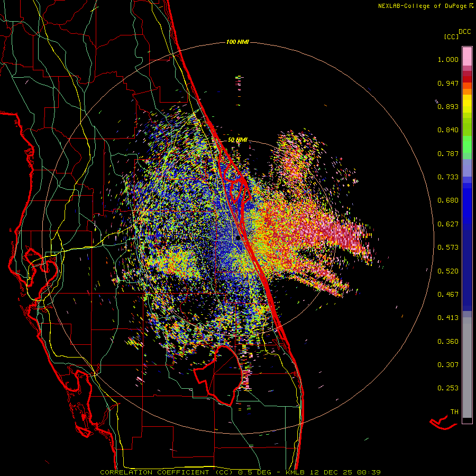Click the 1.000 value on the color scale
The height and width of the screenshot is (476, 476).
[448, 59]
